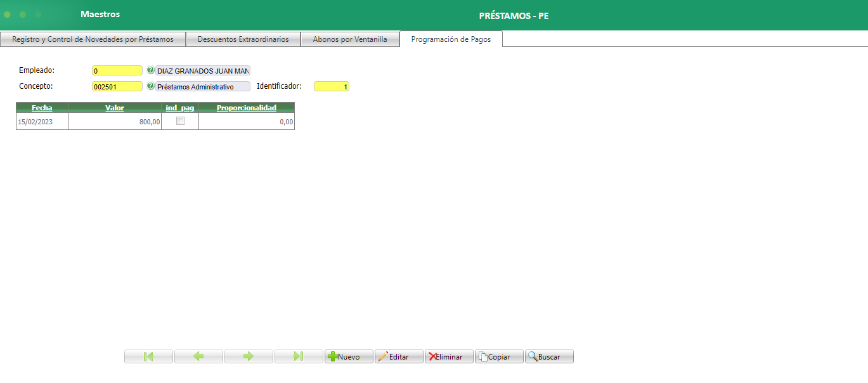The width and height of the screenshot is (868, 383).
Task: Click the yellow Empleado code input box
Action: pyautogui.click(x=117, y=70)
